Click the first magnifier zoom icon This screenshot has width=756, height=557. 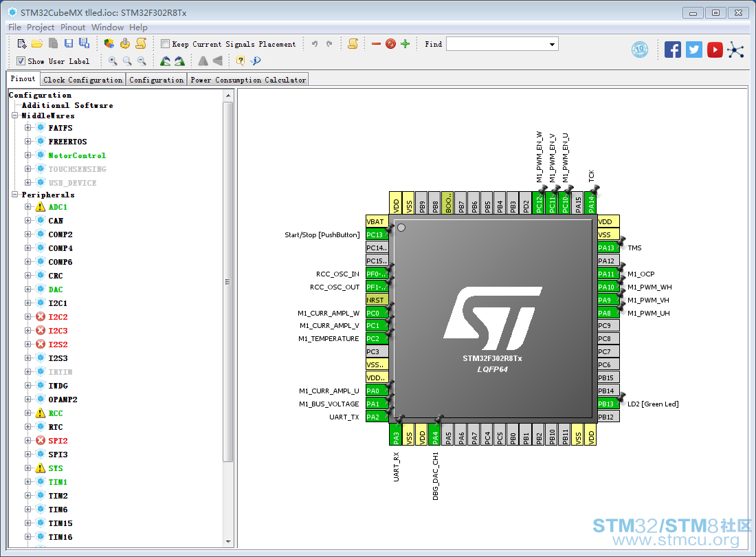[113, 61]
